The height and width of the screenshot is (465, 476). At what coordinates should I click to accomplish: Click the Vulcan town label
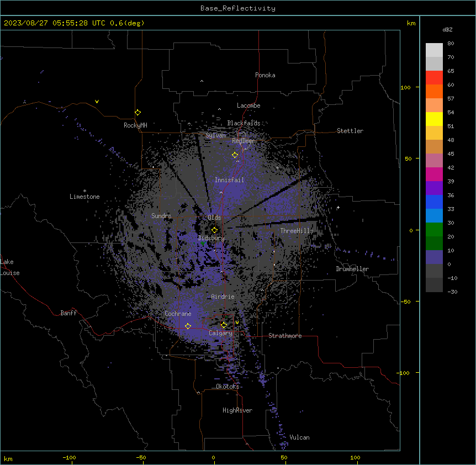300,437
